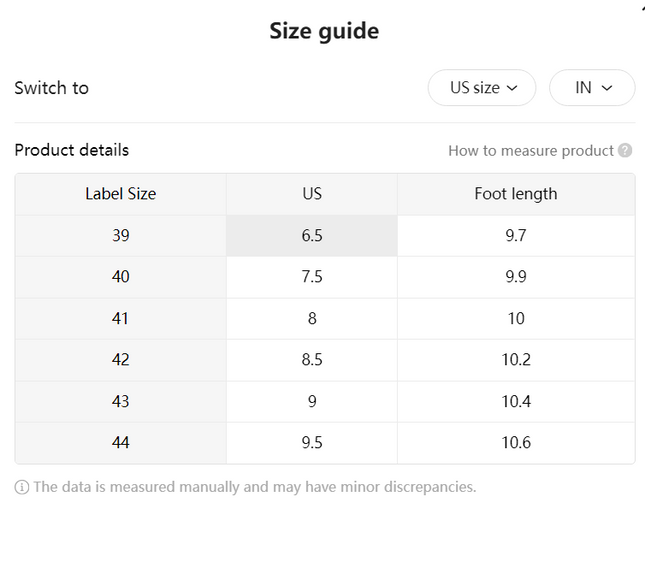
Task: Click the chevron inside the IN selector
Action: coord(607,88)
